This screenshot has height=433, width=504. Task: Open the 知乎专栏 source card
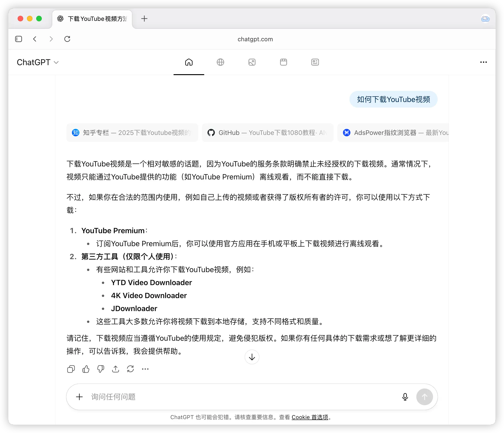(x=132, y=133)
